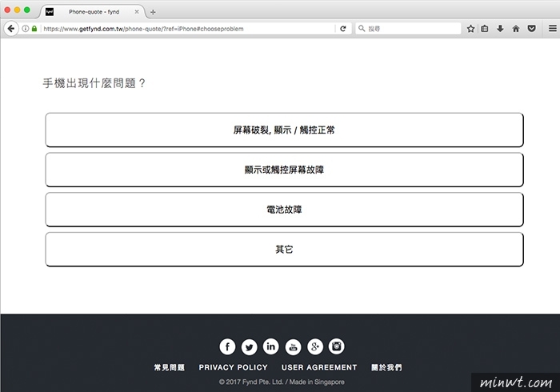The image size is (560, 392).
Task: Open the YouTube footer icon
Action: 294,346
